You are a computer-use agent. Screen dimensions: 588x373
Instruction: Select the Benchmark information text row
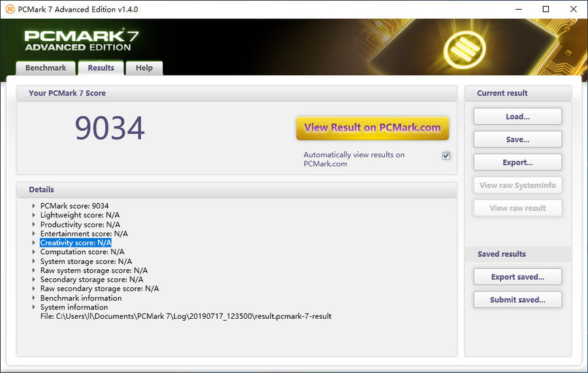tap(81, 298)
